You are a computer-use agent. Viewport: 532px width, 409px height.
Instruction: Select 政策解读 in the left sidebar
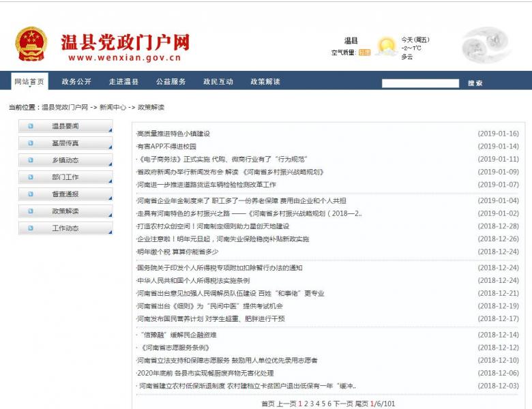[x=65, y=211]
